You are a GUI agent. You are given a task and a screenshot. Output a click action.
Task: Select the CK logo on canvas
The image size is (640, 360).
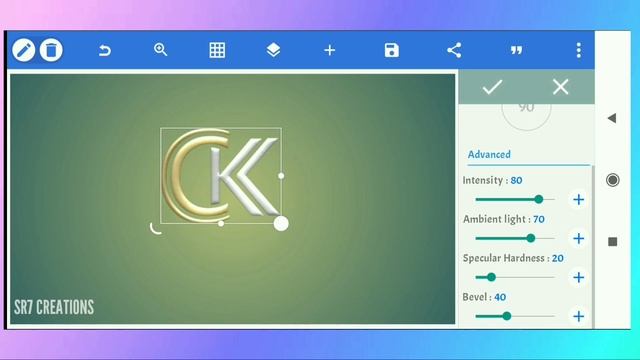tap(221, 176)
